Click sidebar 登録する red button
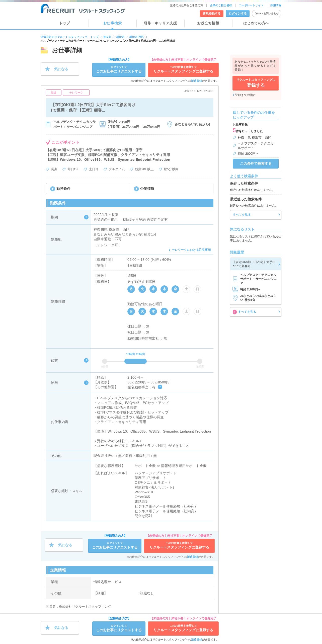The width and height of the screenshot is (322, 644). (x=256, y=83)
